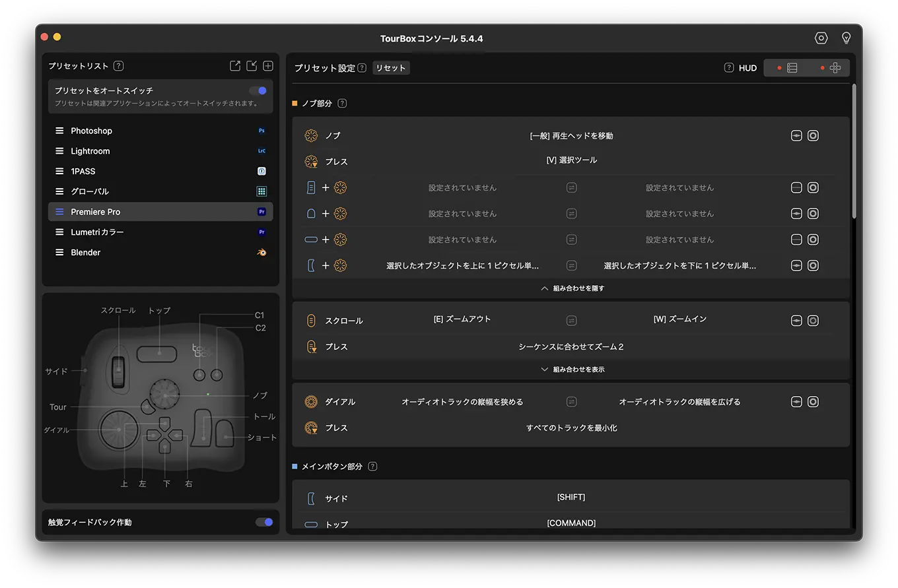Viewport: 898px width, 588px height.
Task: Edit ノブ assignment [一般] 再生ヘッドを移動
Action: [x=572, y=135]
